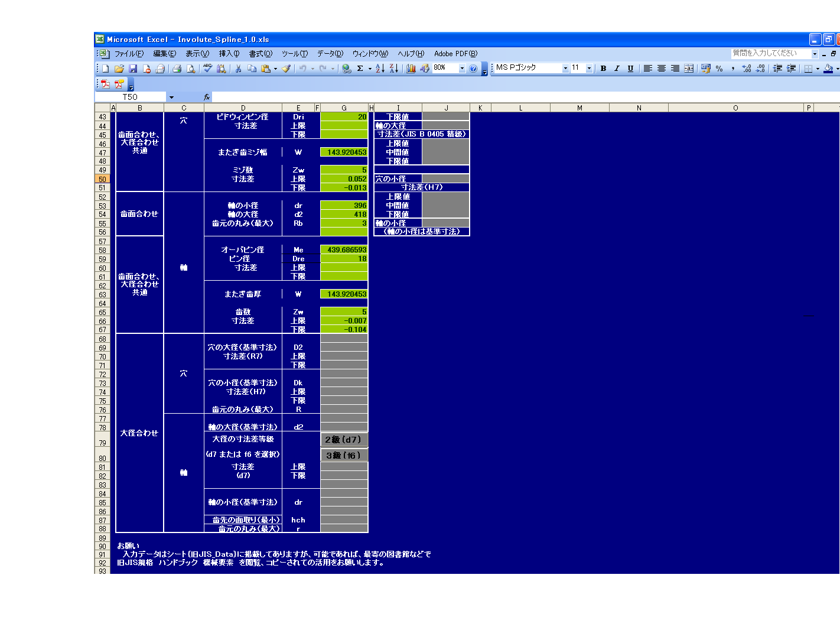Image resolution: width=840 pixels, height=617 pixels.
Task: Expand the Name Box dropdown arrow
Action: click(171, 97)
